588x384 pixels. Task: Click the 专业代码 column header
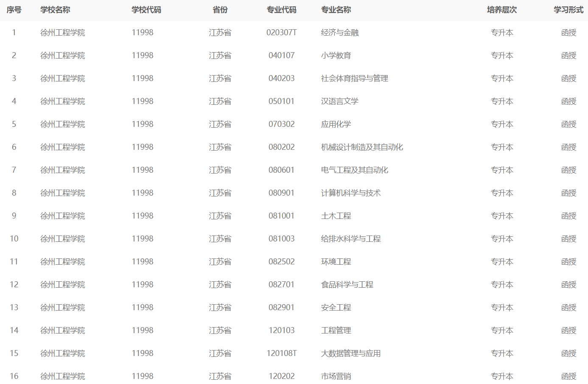[x=282, y=10]
